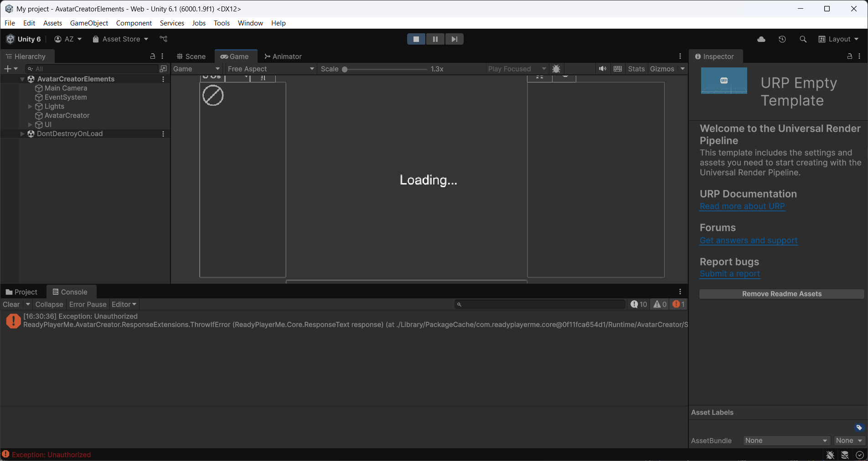Open the Hierarchy search window icon

pos(163,69)
